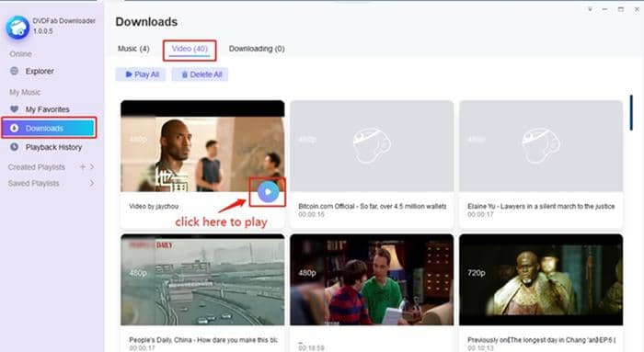The width and height of the screenshot is (644, 352).
Task: Open the window dropdown menu arrow in title bar
Action: click(x=590, y=9)
